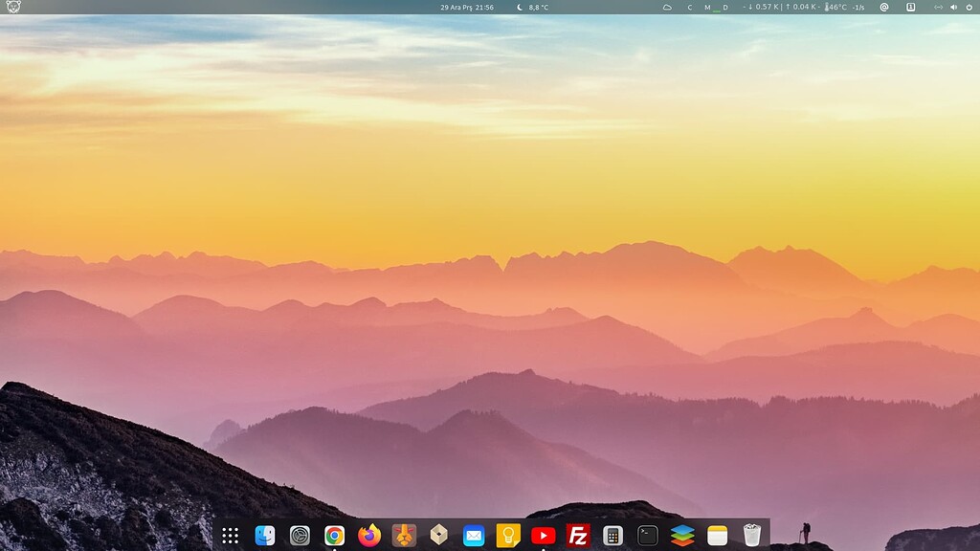Mute audio with the speaker icon
This screenshot has width=980, height=551.
(x=954, y=8)
